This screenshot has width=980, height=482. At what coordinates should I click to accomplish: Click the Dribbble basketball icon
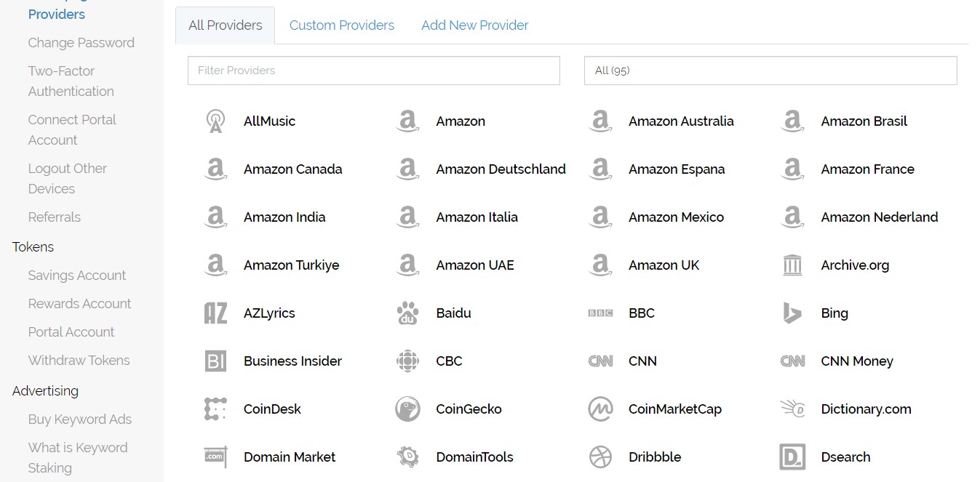point(600,457)
